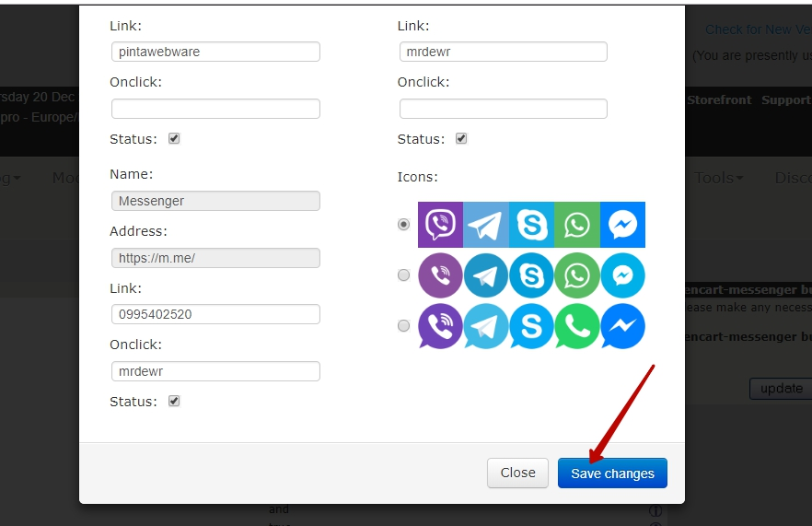Click the flat round Messenger icon in second row

click(622, 275)
